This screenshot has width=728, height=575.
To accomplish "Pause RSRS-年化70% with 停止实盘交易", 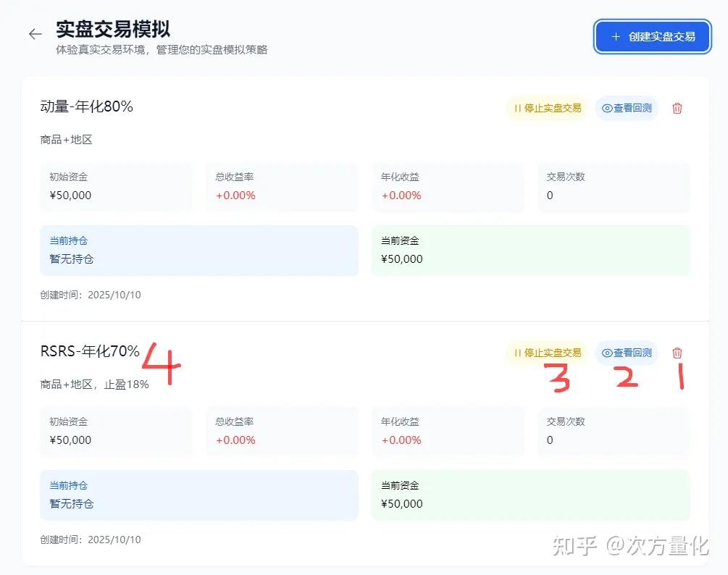I will click(x=547, y=353).
